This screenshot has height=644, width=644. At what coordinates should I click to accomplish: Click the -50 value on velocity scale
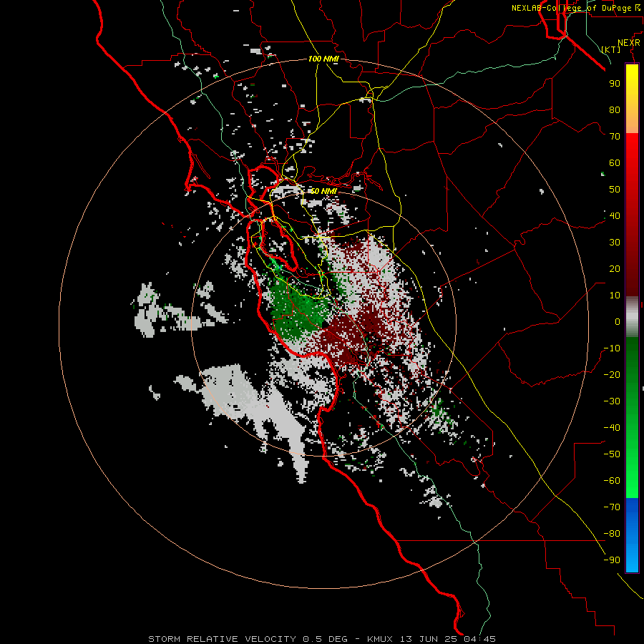pos(612,454)
